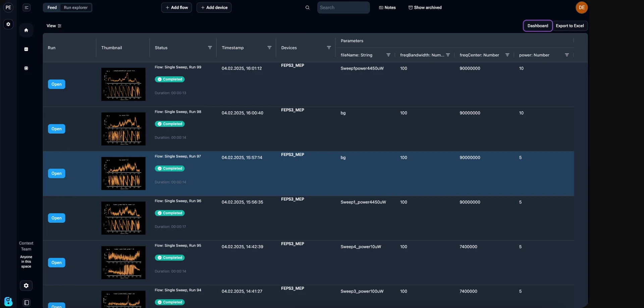Click thumbnail of Run 95
Viewport: 644px width, 308px height.
pos(123,263)
